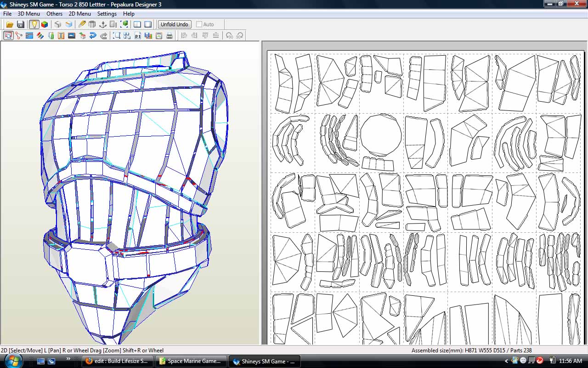Expand the quick launch chevron on taskbar

[68, 358]
